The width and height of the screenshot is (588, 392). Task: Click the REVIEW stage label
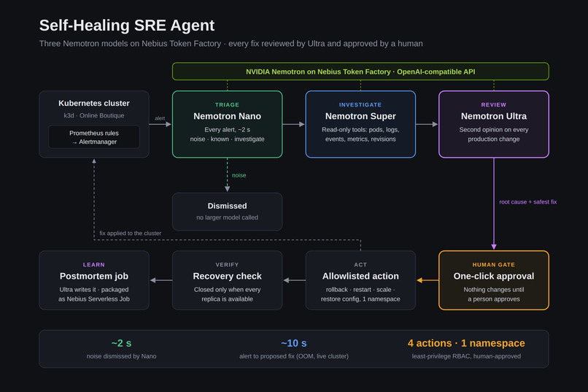pyautogui.click(x=493, y=104)
